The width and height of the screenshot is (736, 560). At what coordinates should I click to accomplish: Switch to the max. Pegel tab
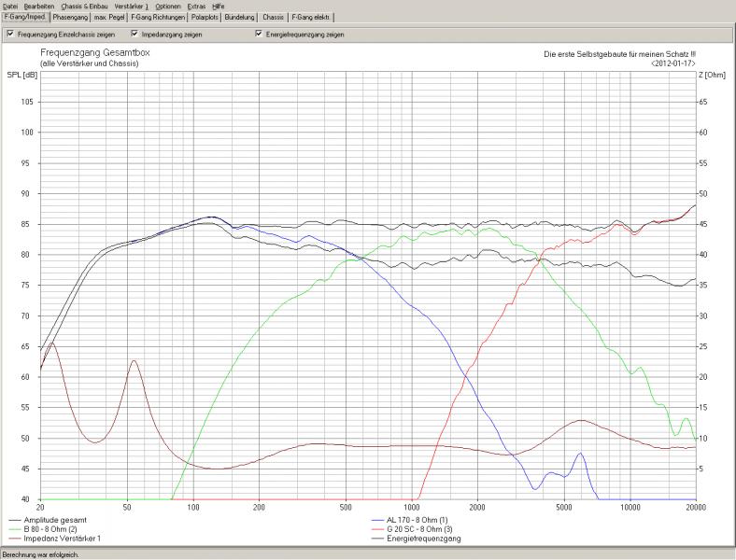109,17
